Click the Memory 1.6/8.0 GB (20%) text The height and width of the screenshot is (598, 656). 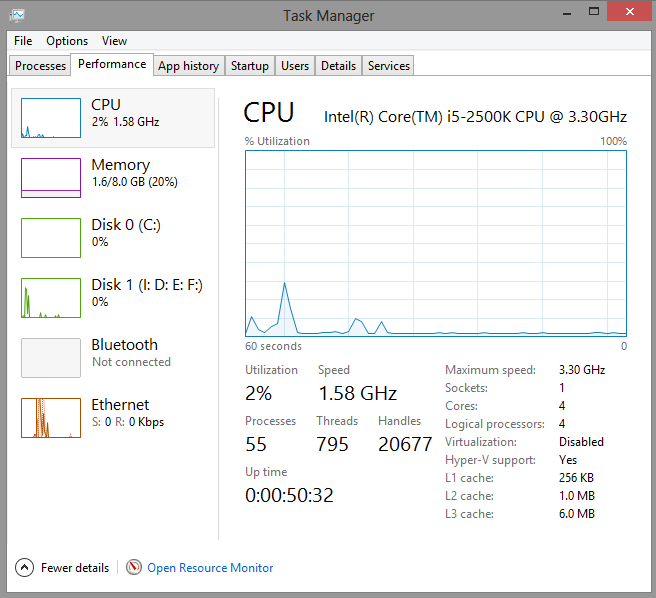coord(135,182)
